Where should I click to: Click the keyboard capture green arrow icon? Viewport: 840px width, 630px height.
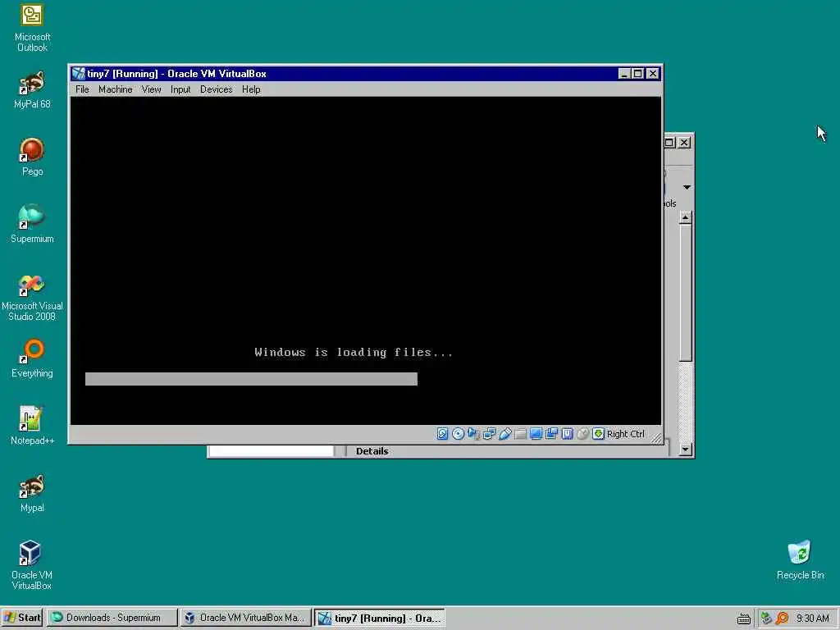coord(598,434)
